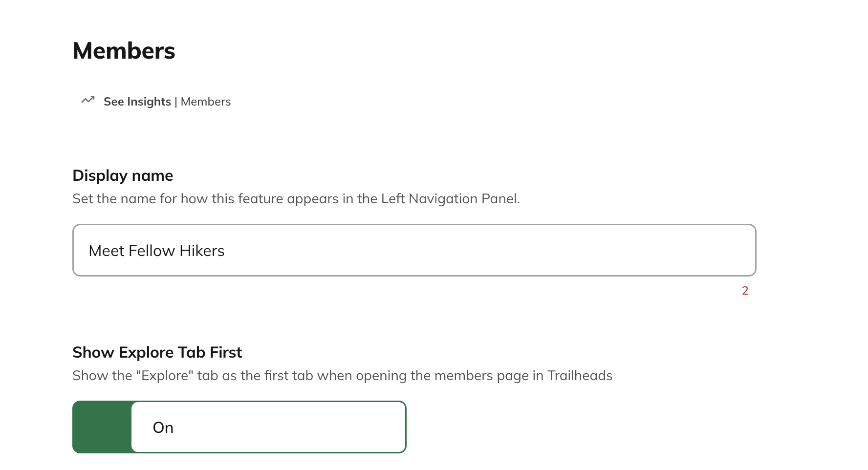Viewport: 868px width, 470px height.
Task: Click the Members text beside See Insights
Action: click(x=206, y=102)
